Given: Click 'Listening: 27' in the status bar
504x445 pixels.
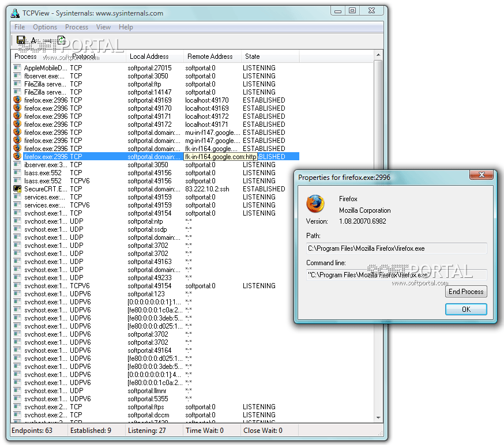Looking at the screenshot, I should 147,431.
